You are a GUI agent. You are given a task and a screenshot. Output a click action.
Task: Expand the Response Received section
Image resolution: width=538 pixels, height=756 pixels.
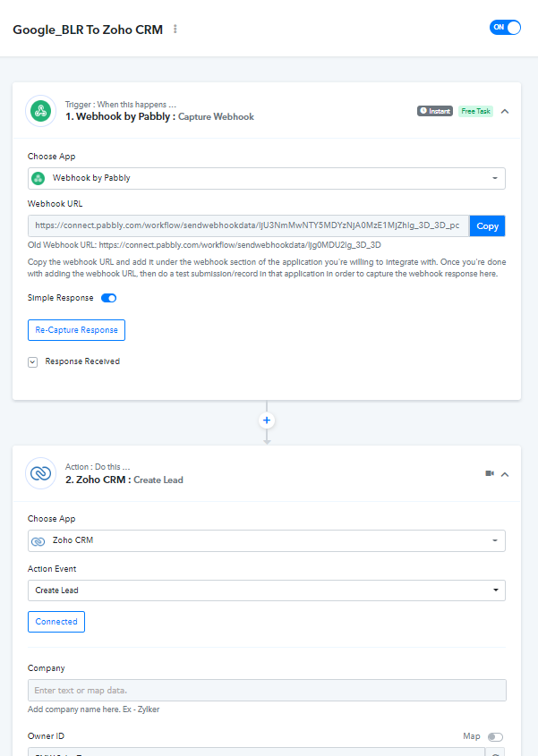coord(33,362)
